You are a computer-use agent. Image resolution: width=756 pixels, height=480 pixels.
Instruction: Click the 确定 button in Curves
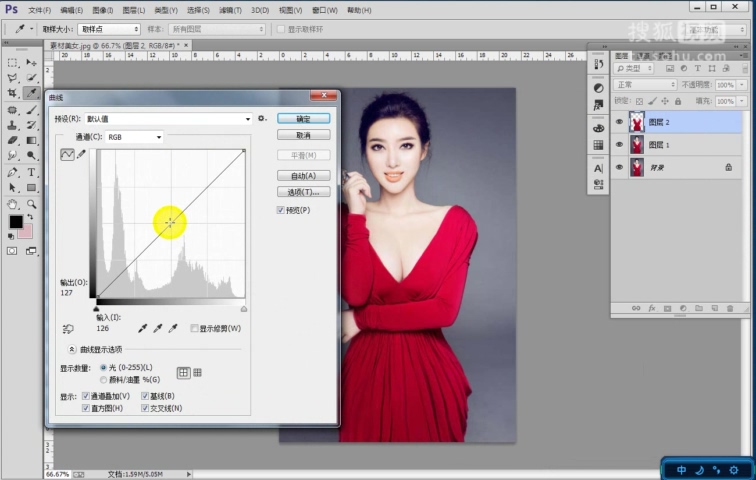click(x=304, y=119)
